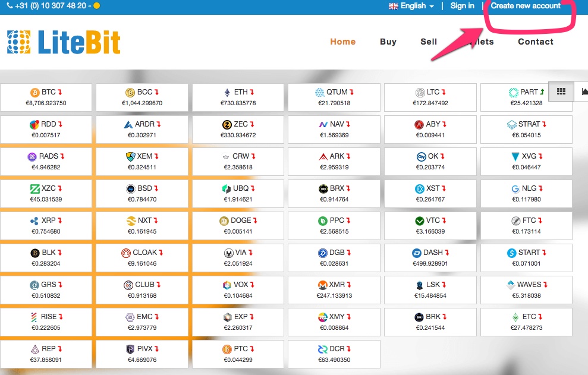Click the BCC coin icon
This screenshot has height=375, width=588.
[130, 92]
